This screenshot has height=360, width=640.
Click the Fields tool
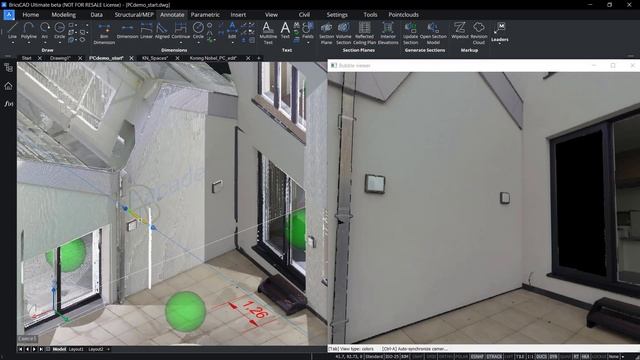pos(308,30)
